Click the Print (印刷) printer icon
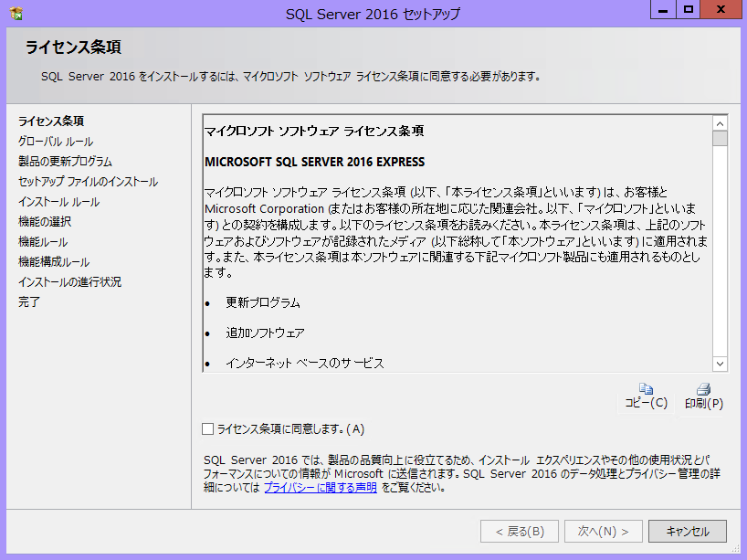This screenshot has height=560, width=747. tap(703, 389)
